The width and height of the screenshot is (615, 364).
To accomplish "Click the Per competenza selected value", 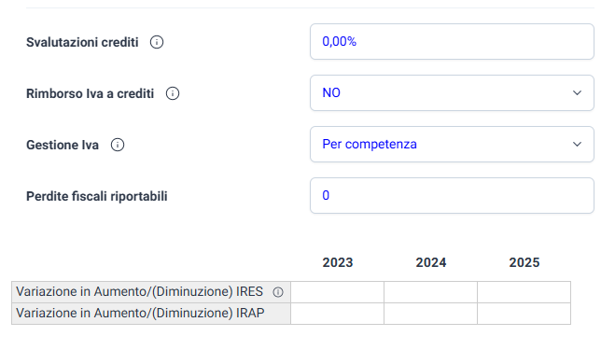I will (x=370, y=145).
